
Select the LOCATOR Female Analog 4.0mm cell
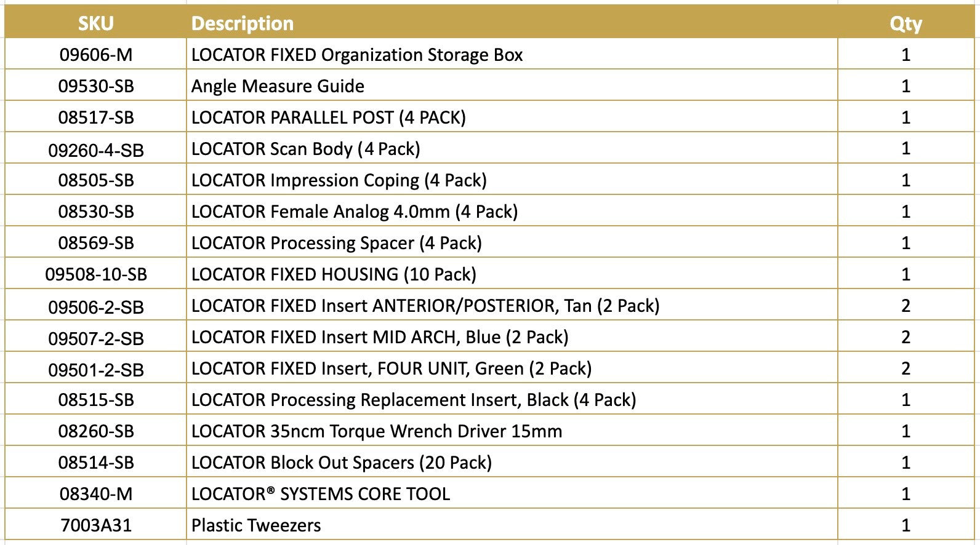pos(354,212)
